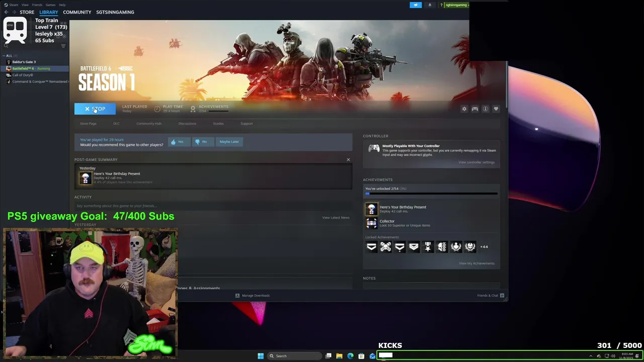The image size is (644, 362).
Task: Open game settings gear icon
Action: pos(464,109)
